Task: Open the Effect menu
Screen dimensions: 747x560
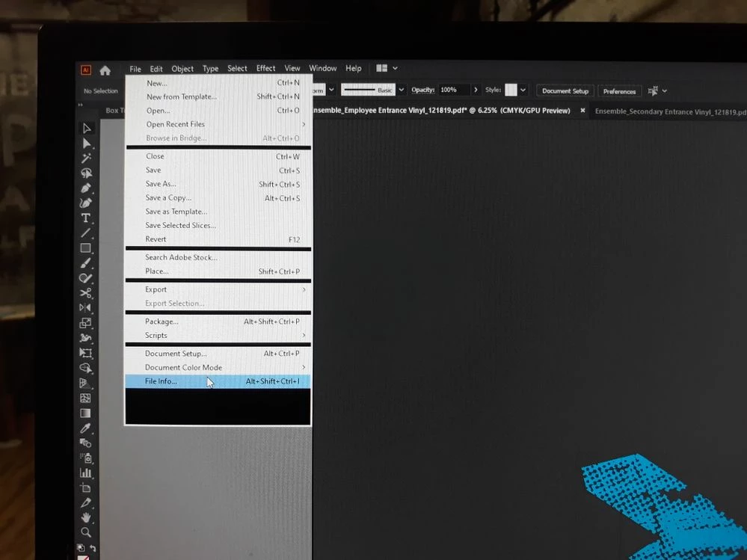Action: click(x=266, y=68)
